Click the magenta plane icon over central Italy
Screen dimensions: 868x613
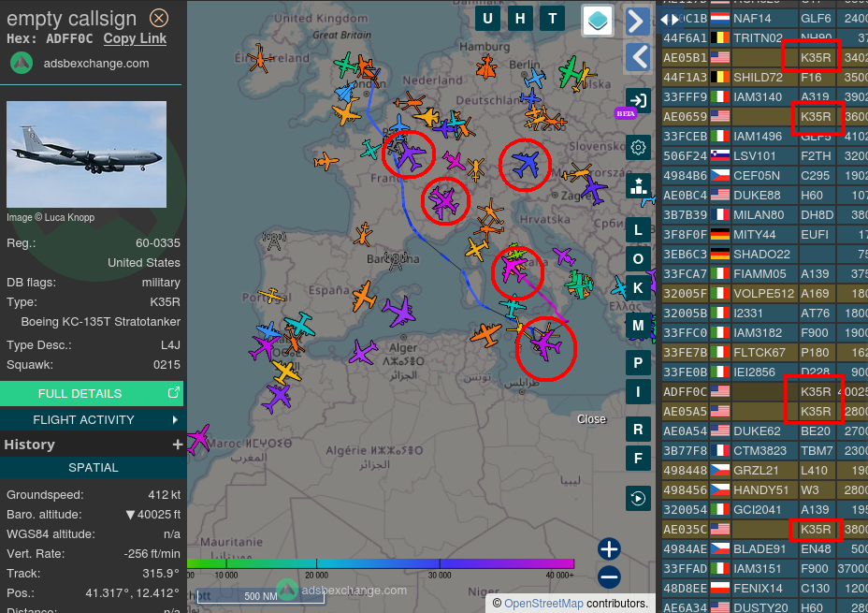[x=514, y=270]
